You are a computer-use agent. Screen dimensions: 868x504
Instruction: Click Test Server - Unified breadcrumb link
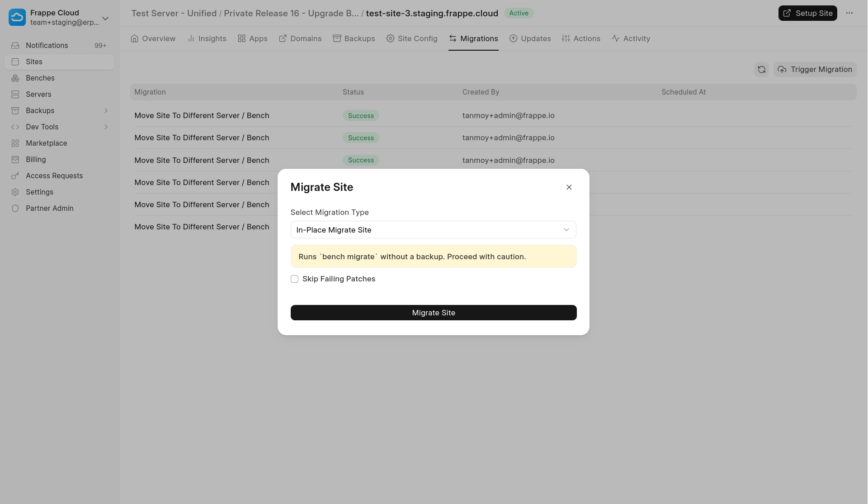174,13
